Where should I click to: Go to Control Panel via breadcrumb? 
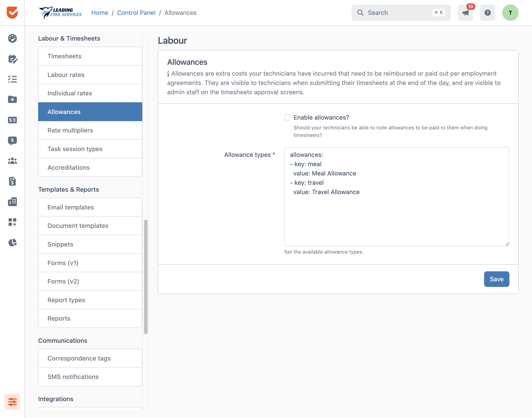(136, 13)
